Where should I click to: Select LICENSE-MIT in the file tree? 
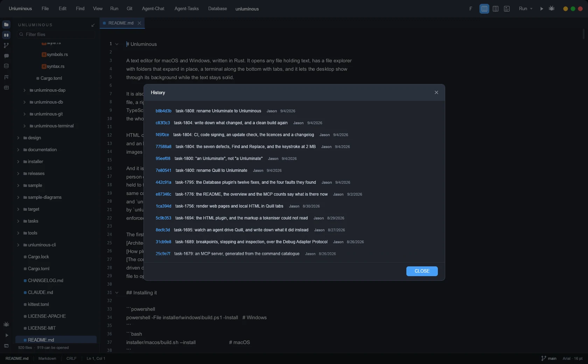[42, 328]
